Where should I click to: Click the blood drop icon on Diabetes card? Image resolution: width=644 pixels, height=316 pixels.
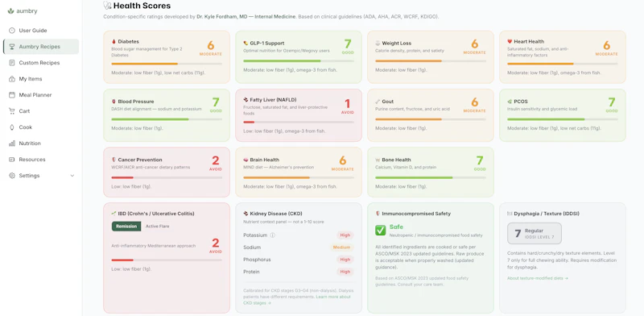(x=114, y=42)
